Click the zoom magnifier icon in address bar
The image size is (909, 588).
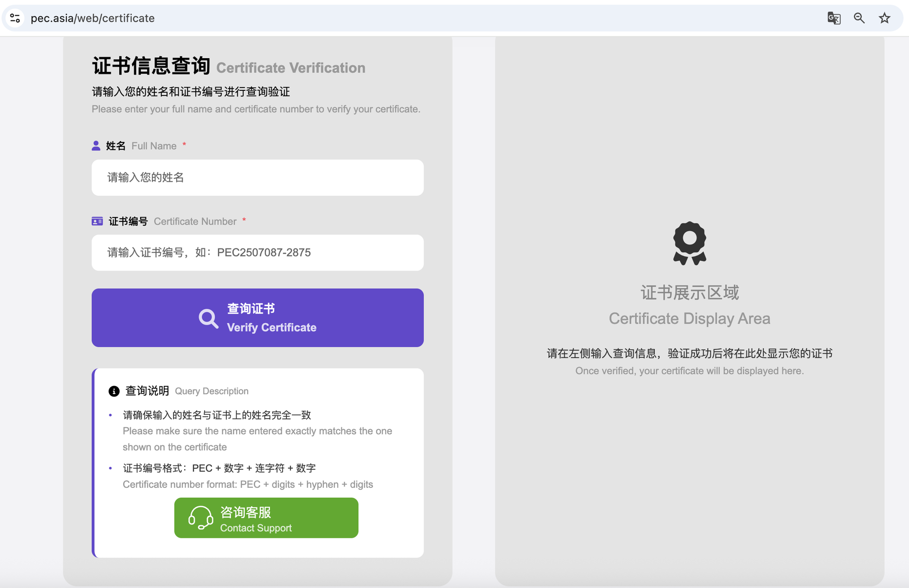[859, 18]
